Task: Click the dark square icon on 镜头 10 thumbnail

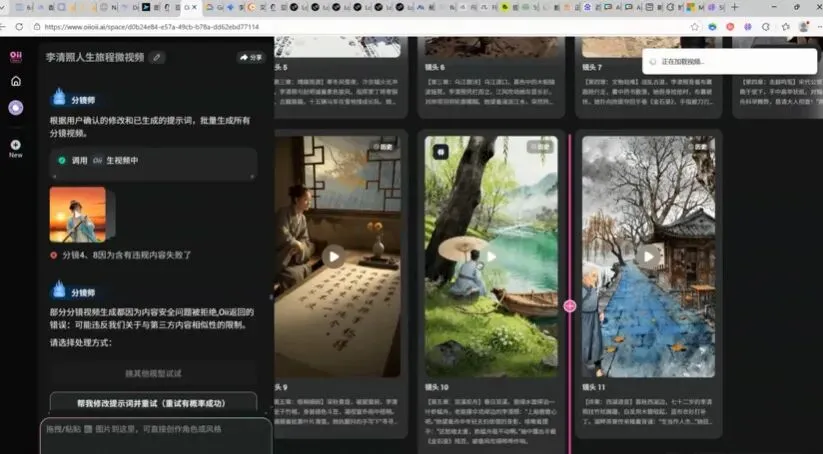Action: [440, 152]
